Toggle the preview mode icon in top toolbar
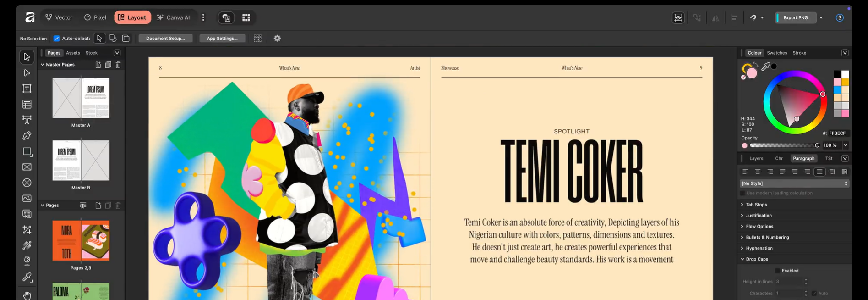Screen dimensions: 868x300 coord(678,17)
